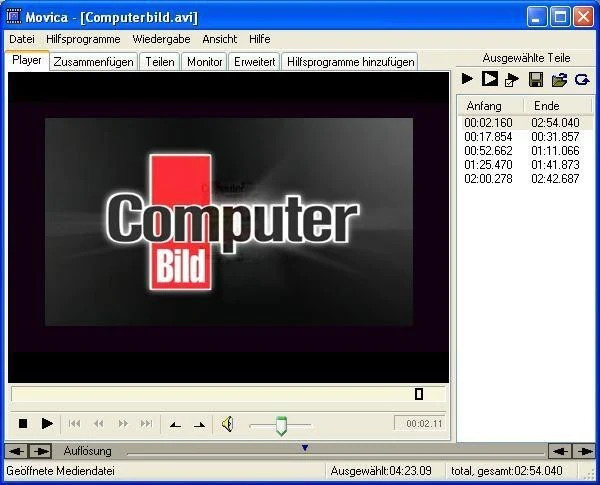The height and width of the screenshot is (485, 600).
Task: Stop playback with the square stop button
Action: [23, 424]
